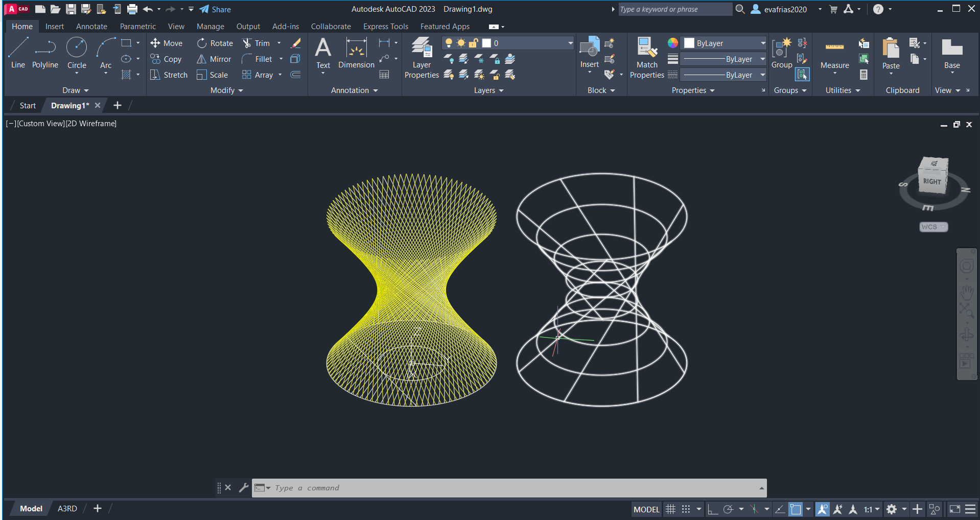Toggle snap mode in status bar
Viewport: 980px width, 520px height.
[x=686, y=509]
